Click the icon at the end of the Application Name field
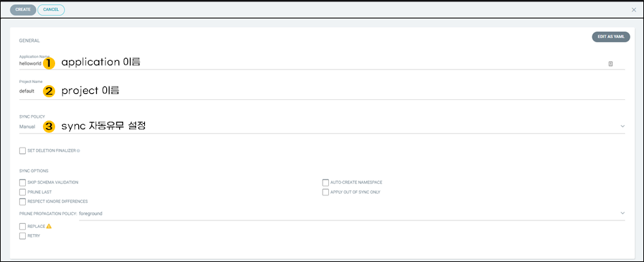Screen dimensions: 644x262 611,64
